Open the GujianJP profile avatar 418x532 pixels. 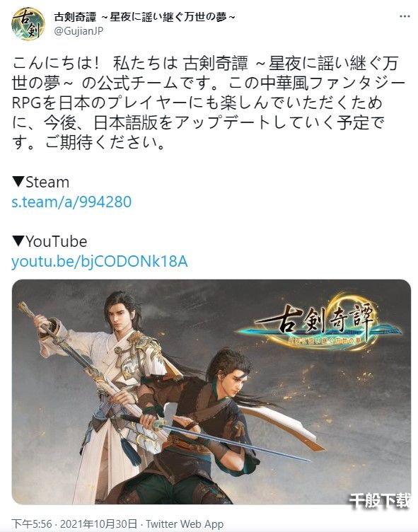(x=28, y=24)
